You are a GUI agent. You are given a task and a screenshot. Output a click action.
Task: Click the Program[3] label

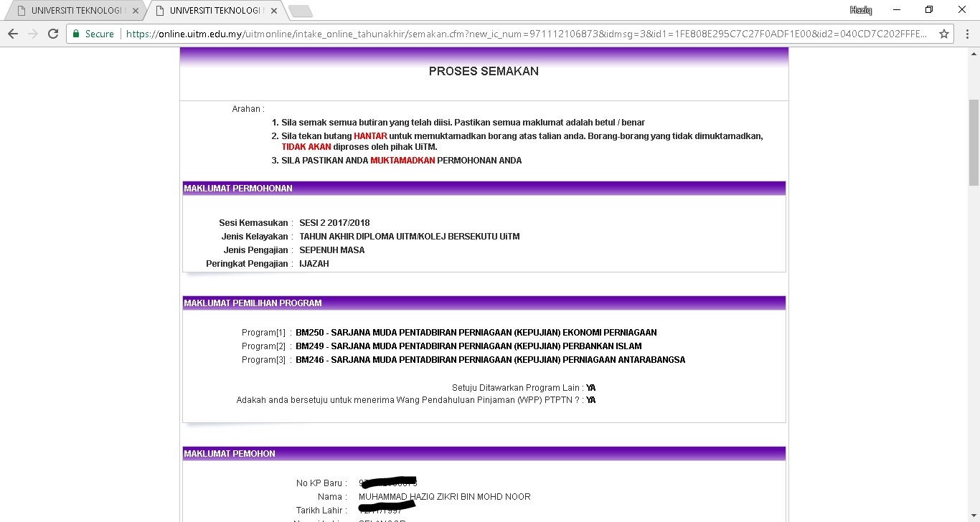click(263, 360)
